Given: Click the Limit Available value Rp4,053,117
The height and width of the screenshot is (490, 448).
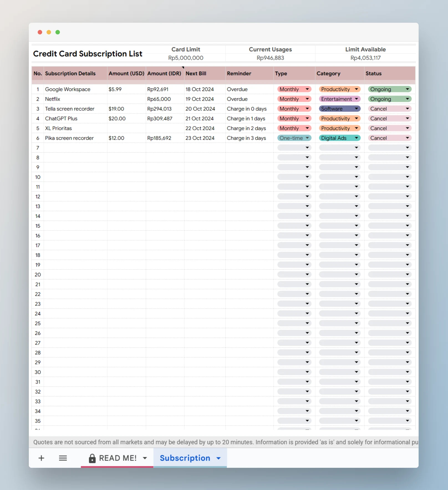Looking at the screenshot, I should [x=365, y=58].
